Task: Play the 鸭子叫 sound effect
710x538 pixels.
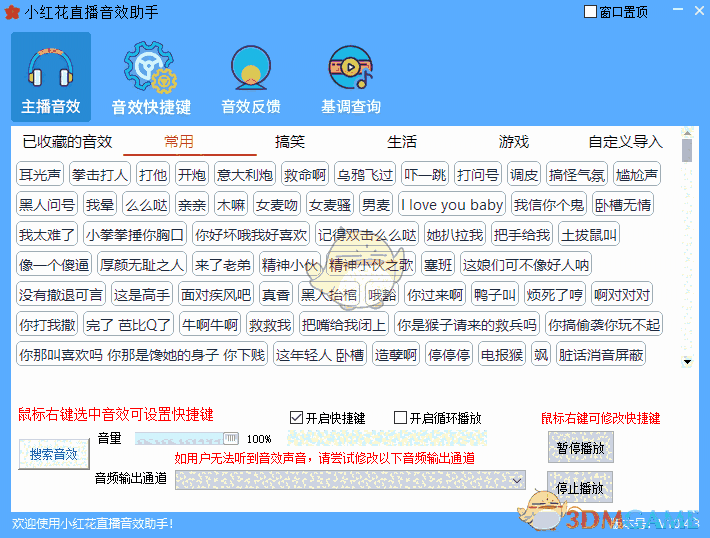Action: pos(495,295)
